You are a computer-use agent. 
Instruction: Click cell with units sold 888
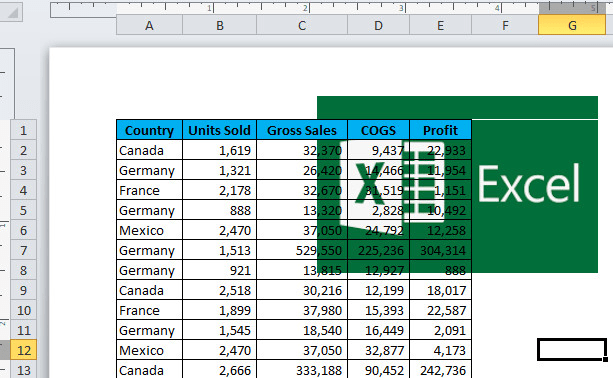pos(219,210)
